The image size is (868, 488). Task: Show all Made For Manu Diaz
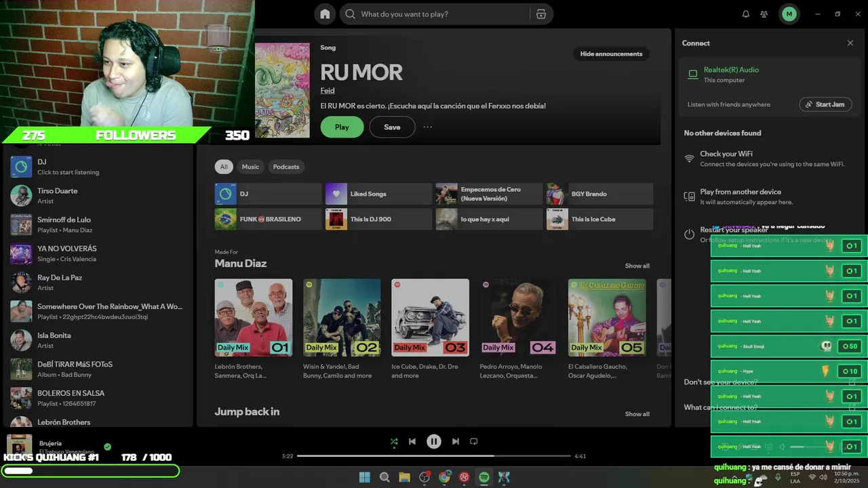click(637, 266)
